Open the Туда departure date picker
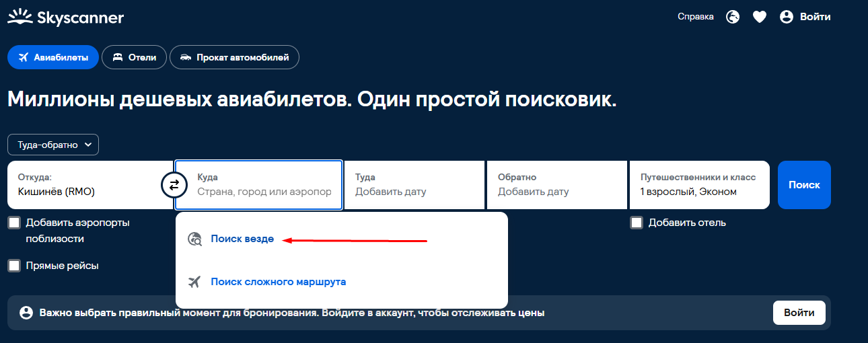Screen dimensions: 868x343 click(414, 185)
